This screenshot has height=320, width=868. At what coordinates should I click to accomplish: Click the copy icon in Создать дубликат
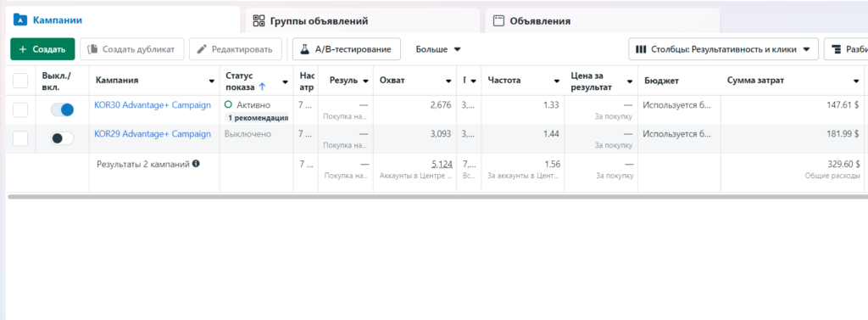click(x=92, y=49)
